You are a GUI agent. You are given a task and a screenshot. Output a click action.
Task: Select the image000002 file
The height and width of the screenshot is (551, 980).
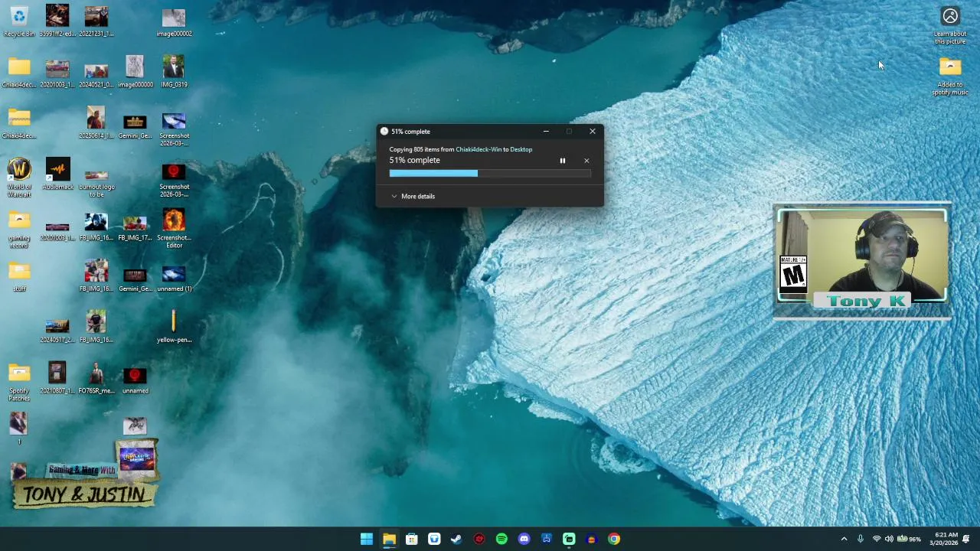174,21
